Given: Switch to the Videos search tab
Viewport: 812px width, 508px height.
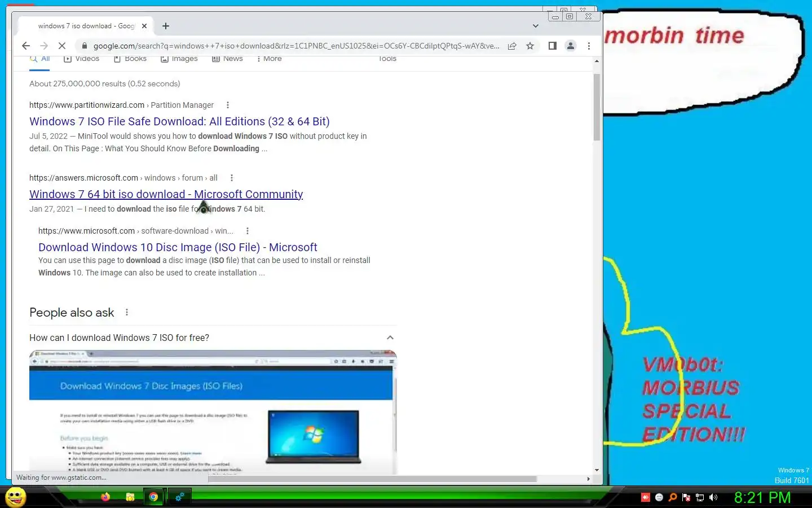Looking at the screenshot, I should point(82,59).
